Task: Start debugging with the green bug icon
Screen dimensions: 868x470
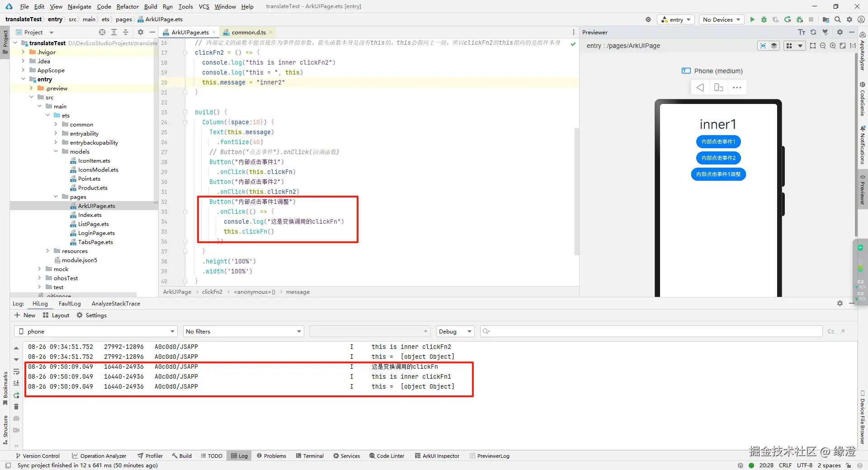Action: (764, 19)
